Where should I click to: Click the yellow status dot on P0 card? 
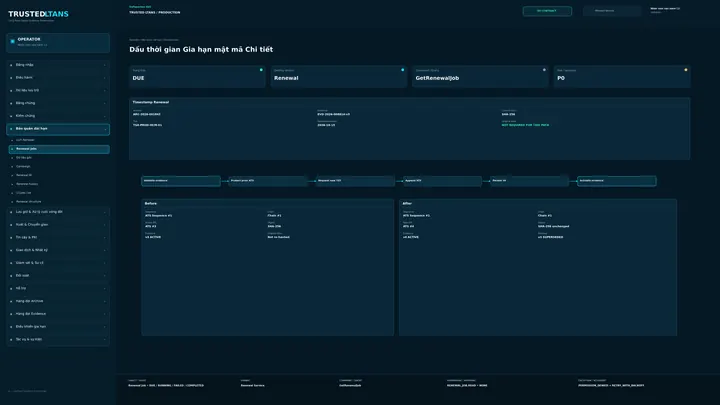686,70
